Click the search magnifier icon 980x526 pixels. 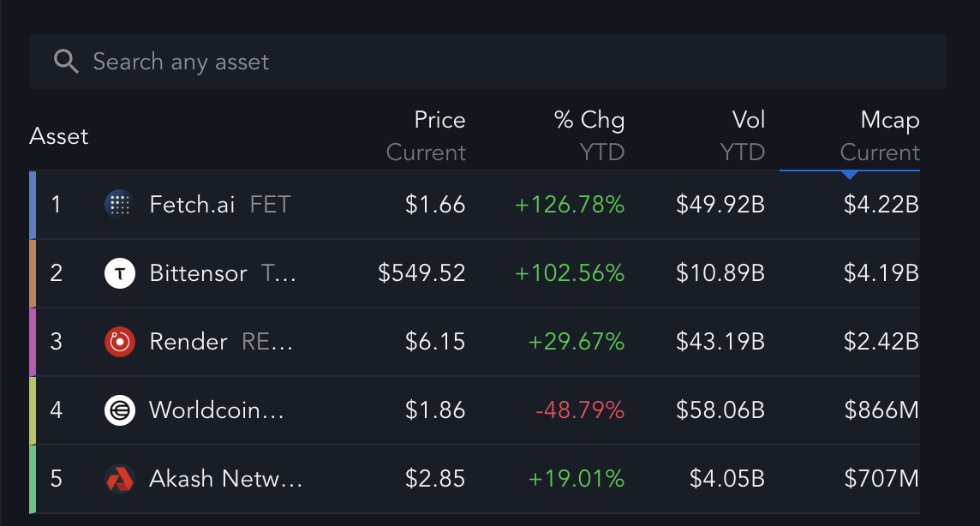point(66,61)
